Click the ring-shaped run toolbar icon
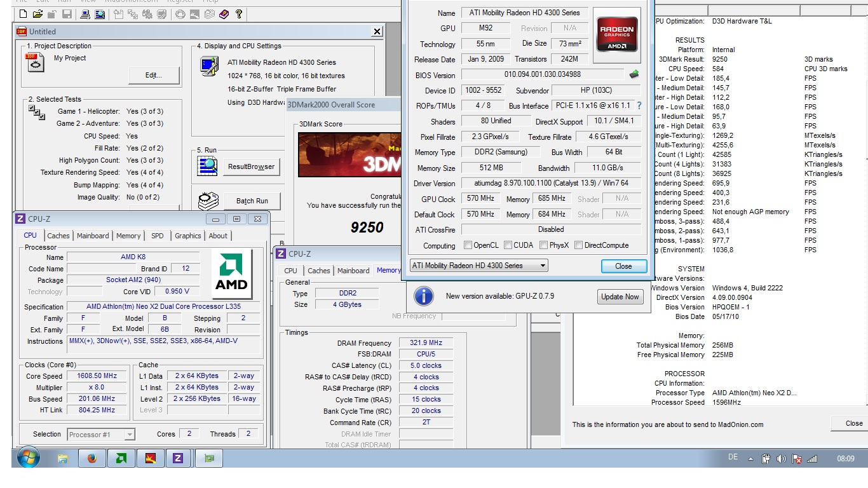868x488 pixels. point(181,13)
